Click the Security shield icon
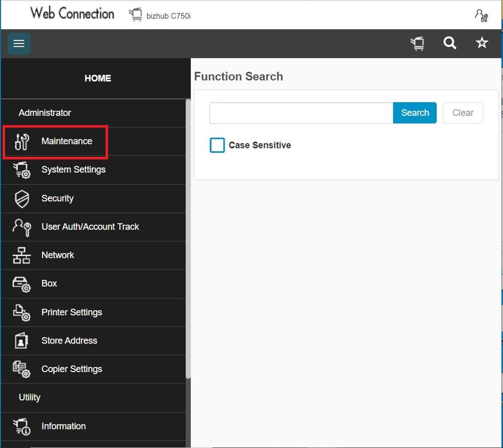Viewport: 503px width, 448px height. point(22,198)
